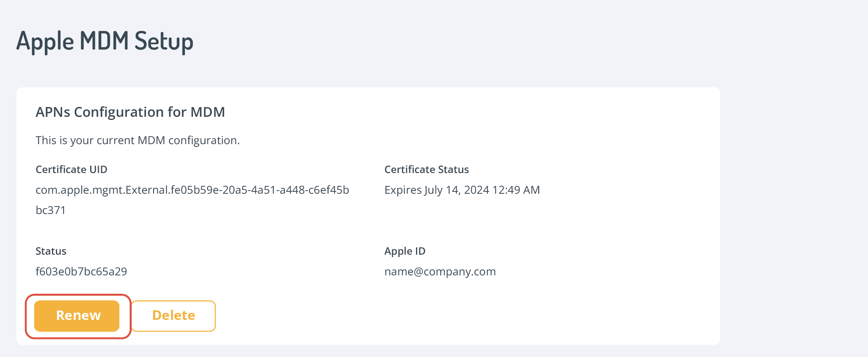
Task: Select the APNs Configuration for MDM heading
Action: point(130,112)
